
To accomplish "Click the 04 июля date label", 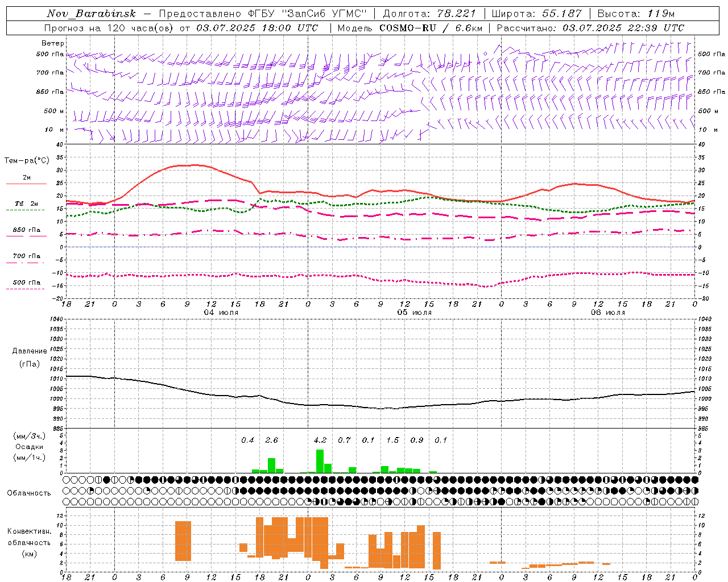I will [221, 313].
